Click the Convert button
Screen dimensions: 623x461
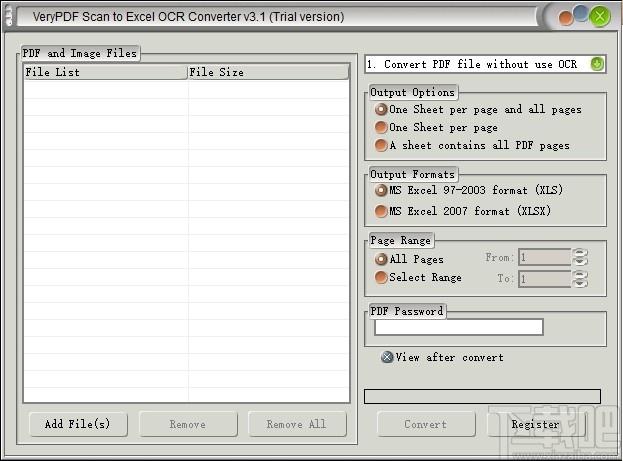tap(426, 424)
